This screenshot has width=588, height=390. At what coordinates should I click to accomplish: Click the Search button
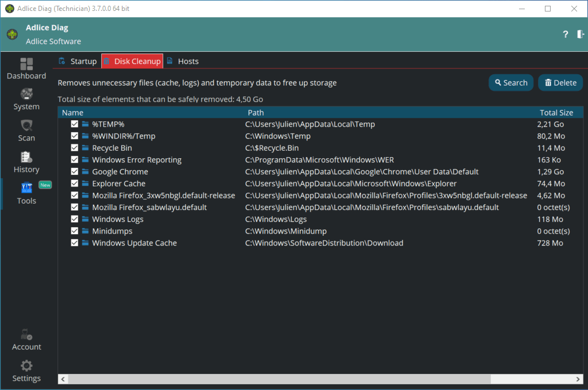(511, 83)
